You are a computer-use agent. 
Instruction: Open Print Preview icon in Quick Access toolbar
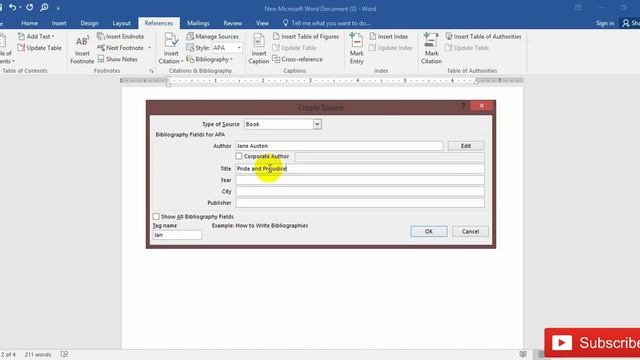tap(44, 7)
